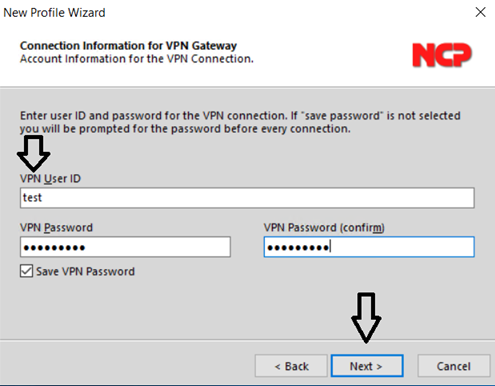Go to the Next wizard step
The image size is (495, 386).
coord(367,366)
